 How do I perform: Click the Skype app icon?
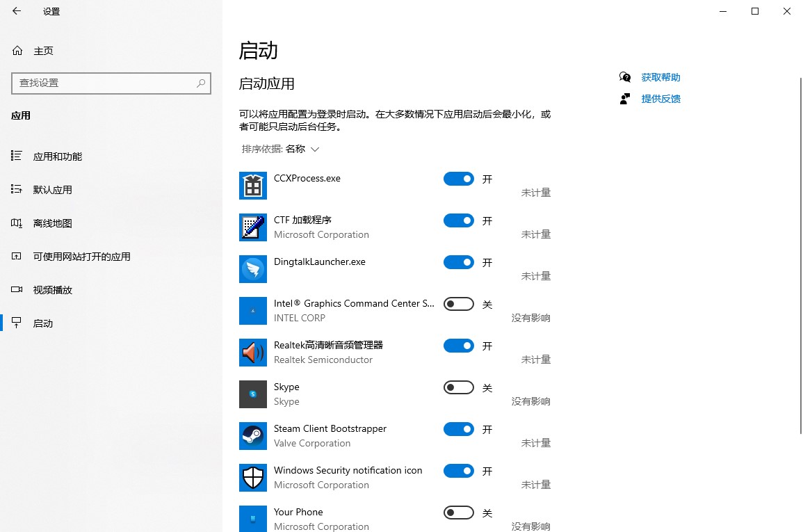253,394
